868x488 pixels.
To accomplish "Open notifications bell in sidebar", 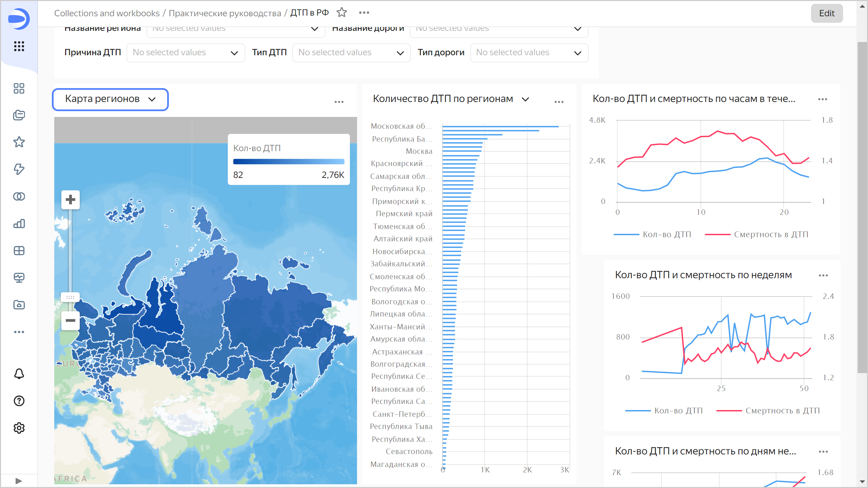I will tap(19, 374).
